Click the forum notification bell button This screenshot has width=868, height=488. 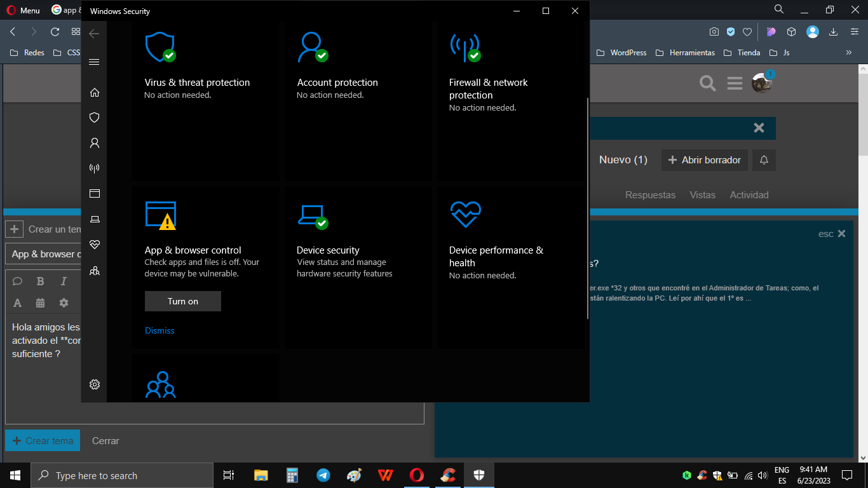coord(764,160)
